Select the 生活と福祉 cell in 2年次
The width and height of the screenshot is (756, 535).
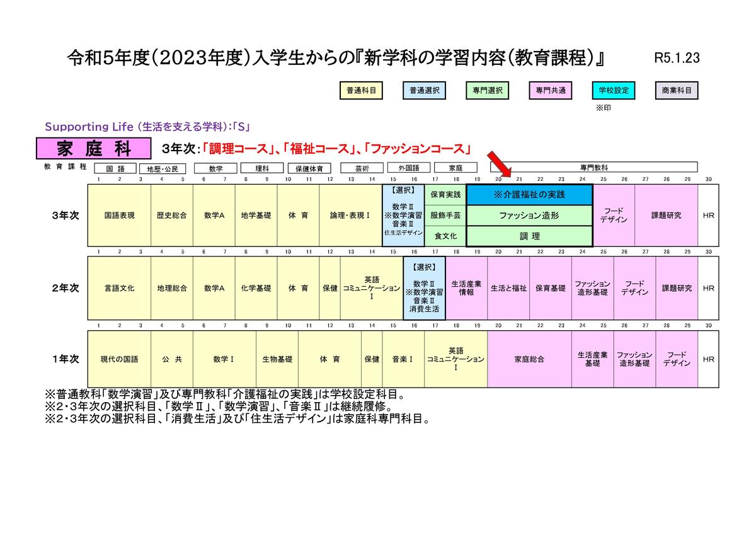point(508,288)
